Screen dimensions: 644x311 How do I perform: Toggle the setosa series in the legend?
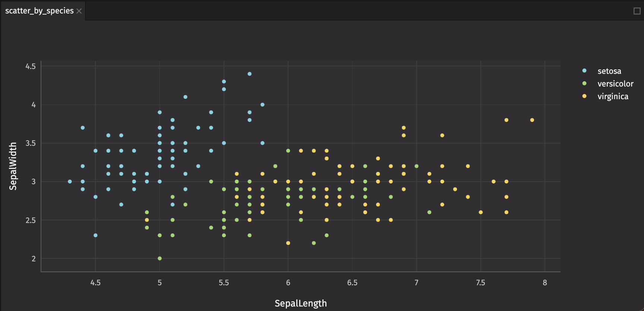[x=609, y=71]
